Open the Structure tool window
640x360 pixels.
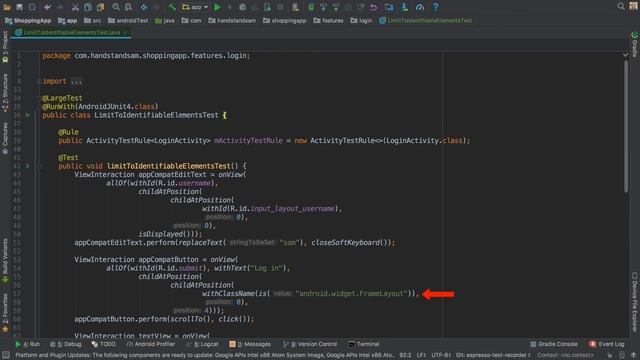pyautogui.click(x=5, y=93)
